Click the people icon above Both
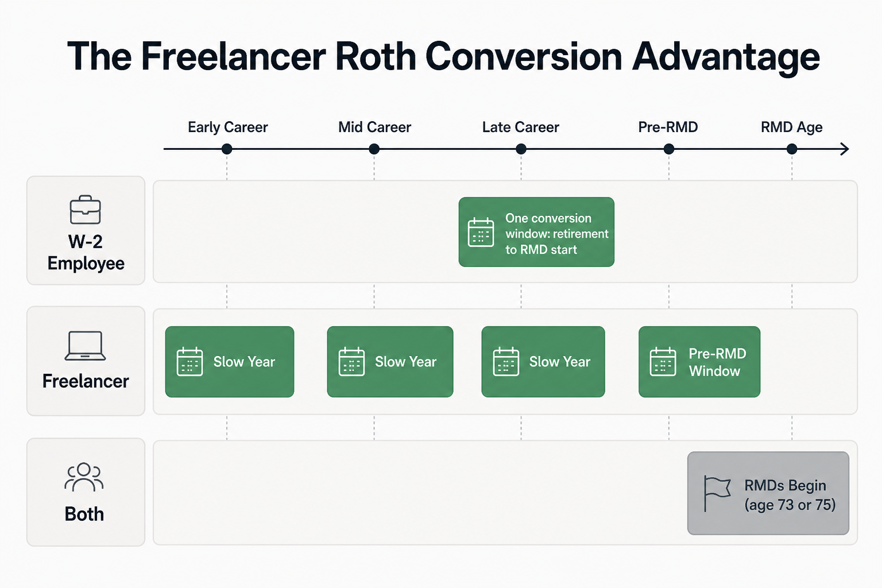The width and height of the screenshot is (882, 588). (84, 477)
